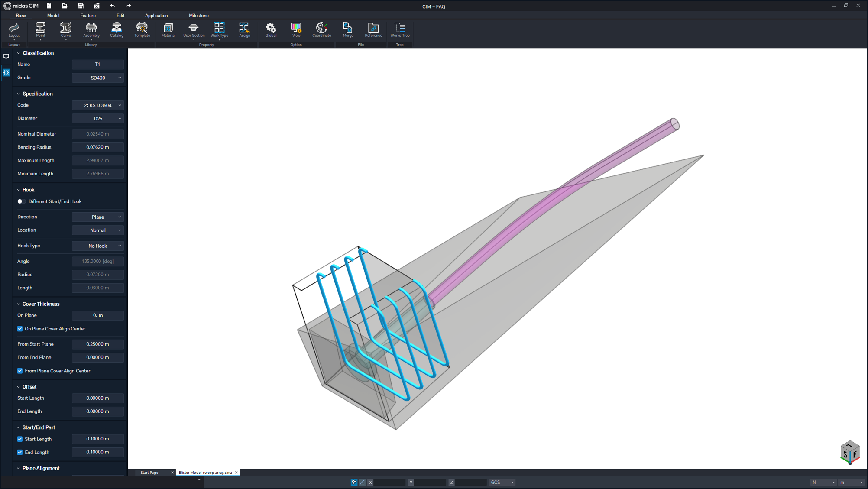Image resolution: width=868 pixels, height=489 pixels.
Task: Switch to the Edit ribbon tab
Action: 120,16
